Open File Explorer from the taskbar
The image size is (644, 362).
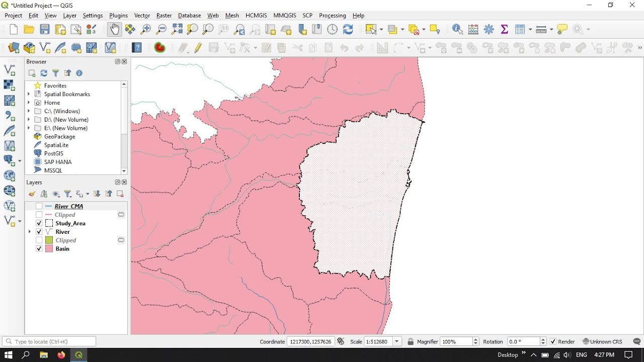click(44, 355)
